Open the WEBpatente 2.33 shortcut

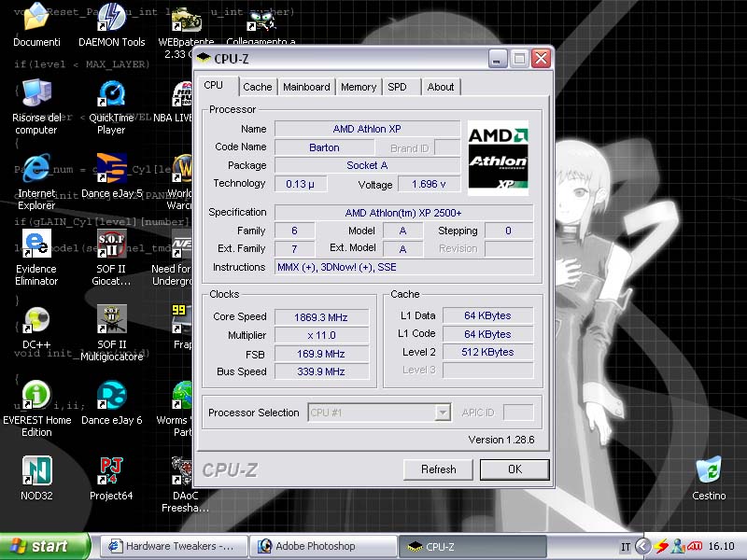tap(186, 19)
